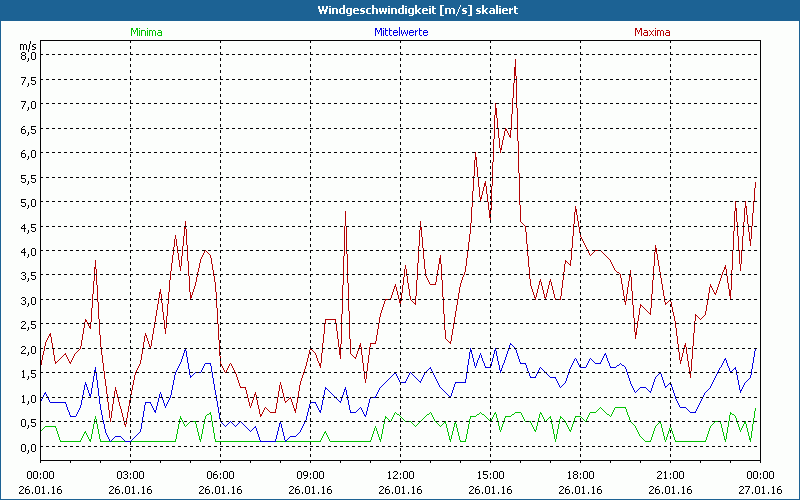Select the 8,0 y-axis label
The width and height of the screenshot is (800, 500).
[28, 56]
